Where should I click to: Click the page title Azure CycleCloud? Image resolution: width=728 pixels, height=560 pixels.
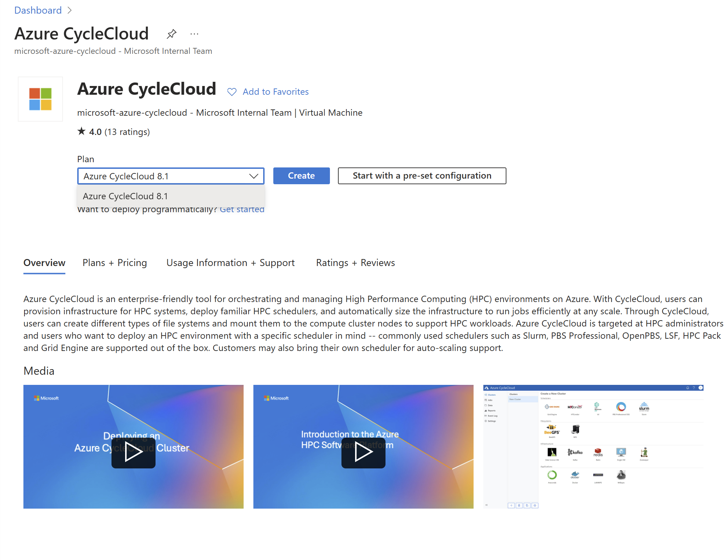[81, 34]
